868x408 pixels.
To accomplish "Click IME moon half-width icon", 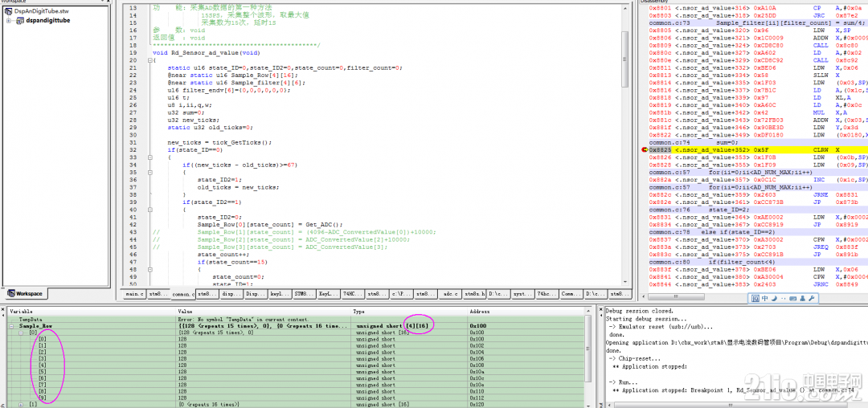I will pyautogui.click(x=773, y=299).
